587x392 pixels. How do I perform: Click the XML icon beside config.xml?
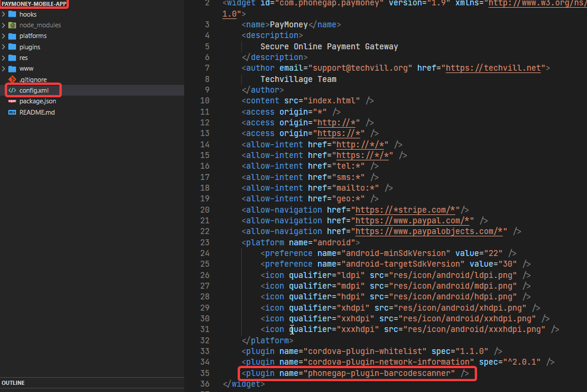coord(12,90)
